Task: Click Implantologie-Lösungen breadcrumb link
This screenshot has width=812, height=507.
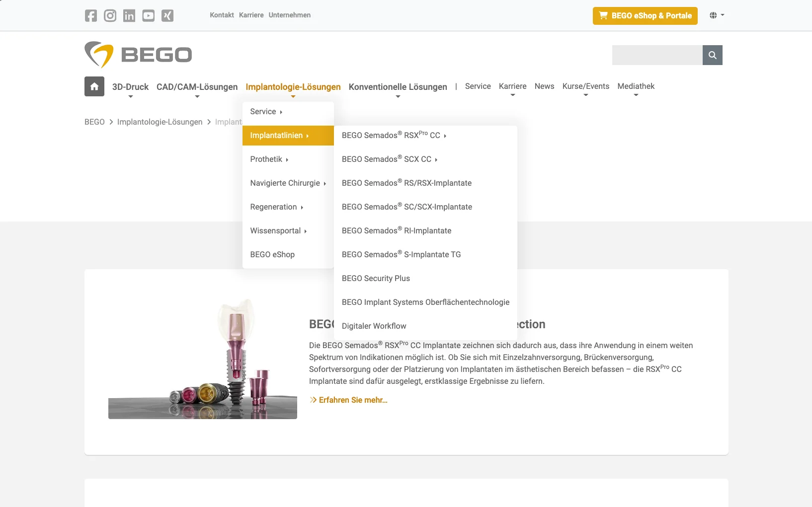Action: tap(160, 122)
